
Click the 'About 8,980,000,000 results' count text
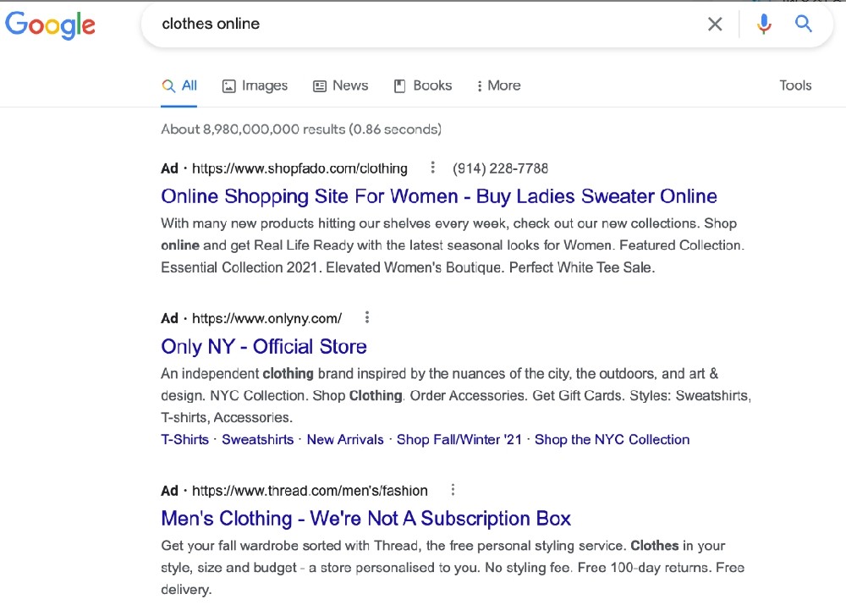301,129
